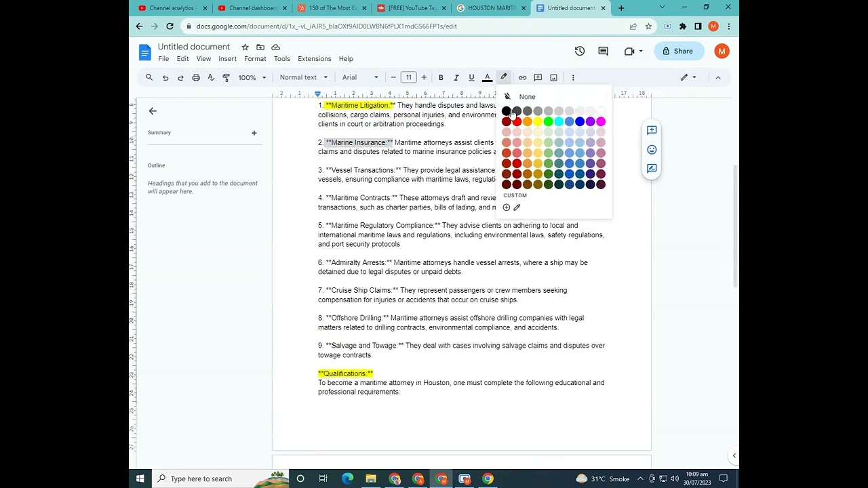Undo the last action

click(x=165, y=77)
